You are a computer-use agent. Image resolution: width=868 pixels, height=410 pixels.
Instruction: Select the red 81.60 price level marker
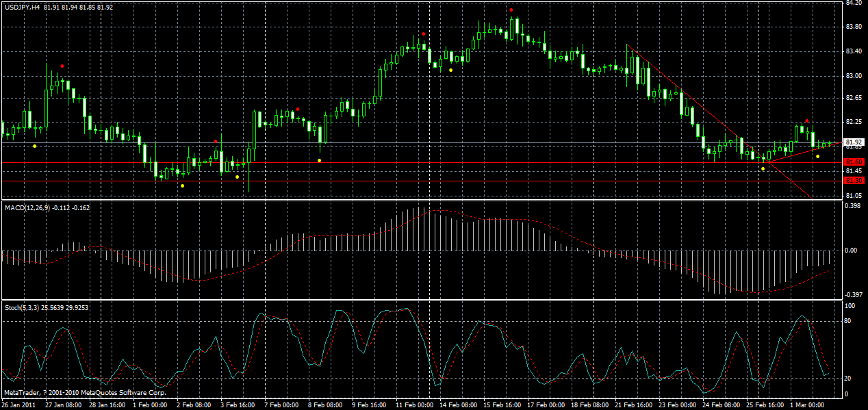click(x=852, y=162)
